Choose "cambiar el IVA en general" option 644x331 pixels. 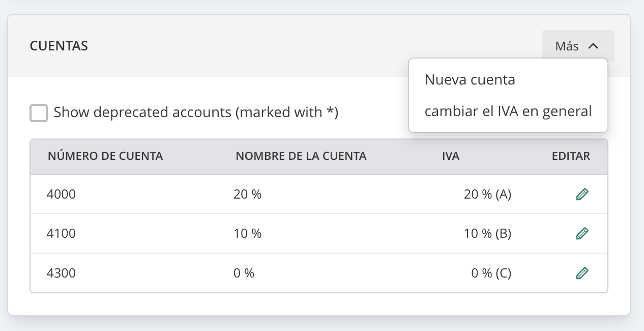coord(508,112)
